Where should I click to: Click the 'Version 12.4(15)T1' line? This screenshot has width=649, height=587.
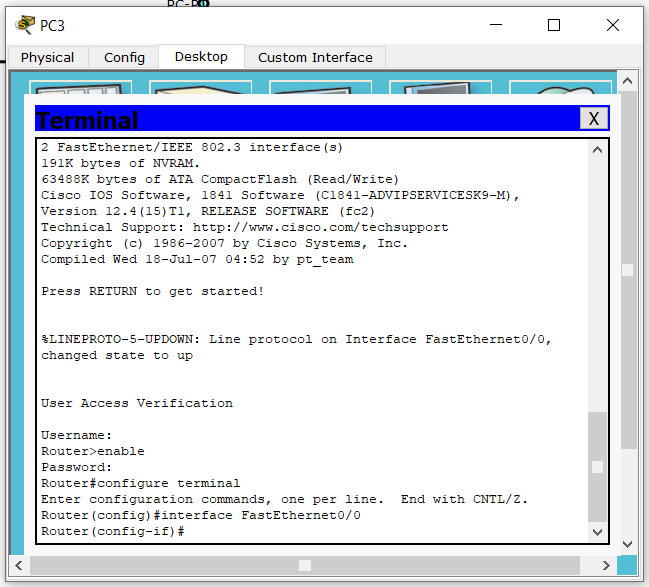[x=208, y=211]
